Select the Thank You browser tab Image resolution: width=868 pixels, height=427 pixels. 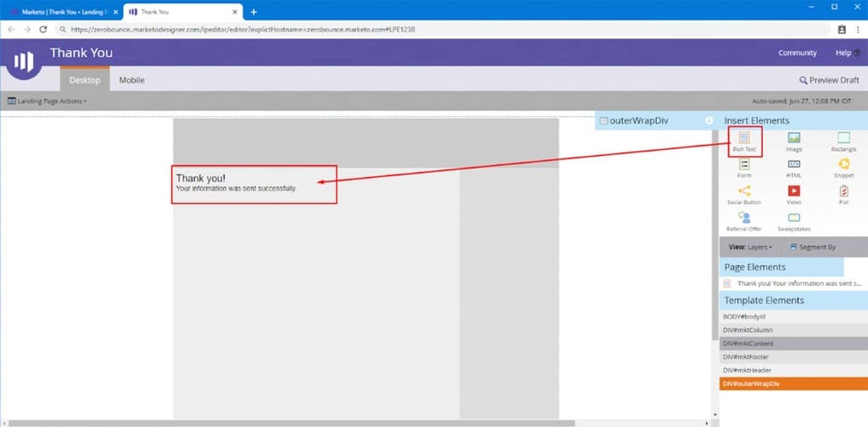tap(183, 12)
